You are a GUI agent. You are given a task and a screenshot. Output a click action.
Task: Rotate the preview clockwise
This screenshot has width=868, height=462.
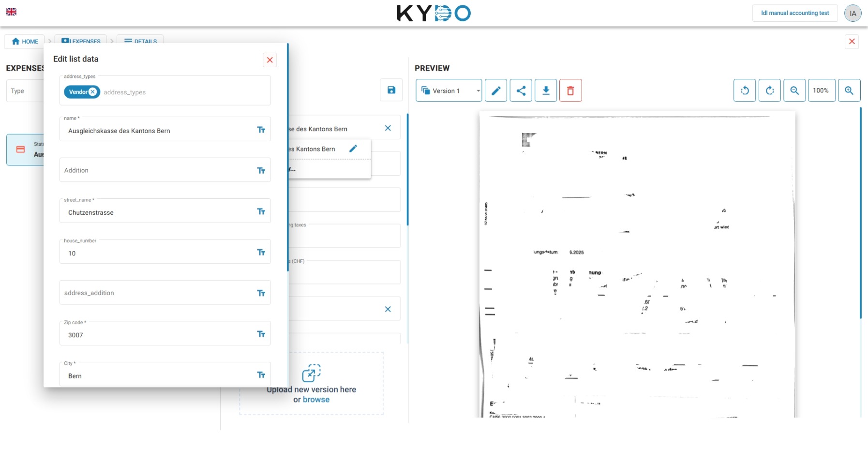click(770, 90)
